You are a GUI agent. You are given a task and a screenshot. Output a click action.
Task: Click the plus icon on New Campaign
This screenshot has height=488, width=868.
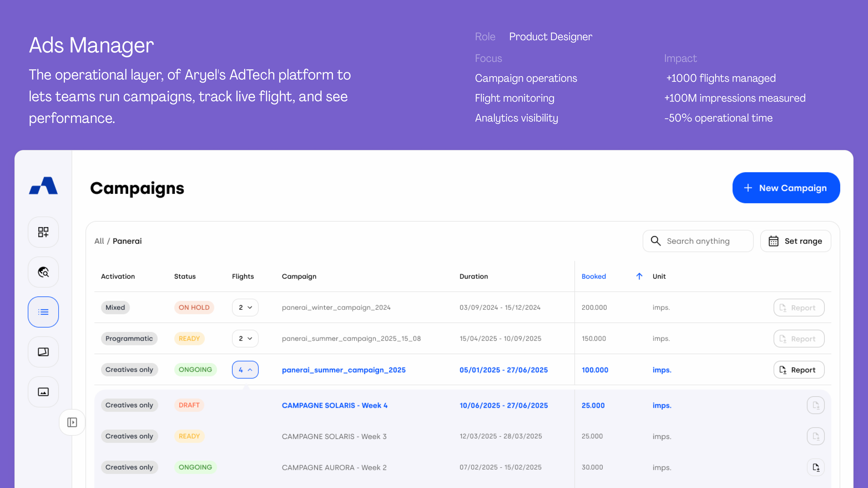coord(748,188)
